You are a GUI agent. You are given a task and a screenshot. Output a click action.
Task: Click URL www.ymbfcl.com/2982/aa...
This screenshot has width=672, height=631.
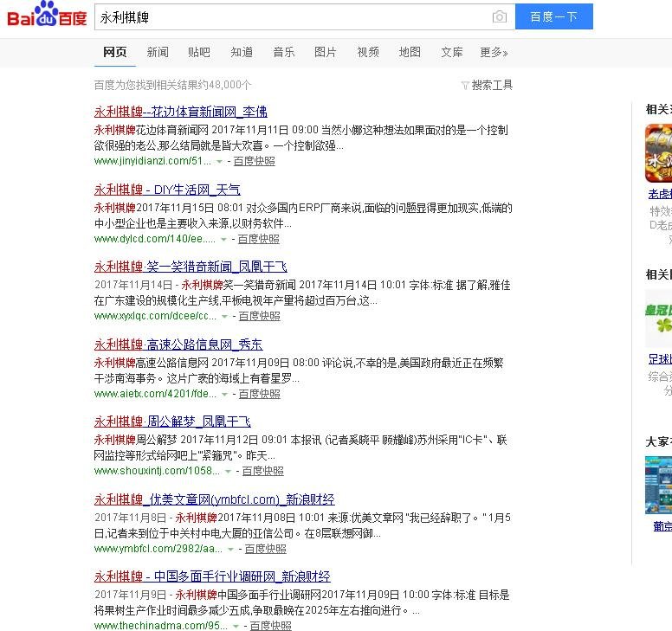[x=158, y=548]
